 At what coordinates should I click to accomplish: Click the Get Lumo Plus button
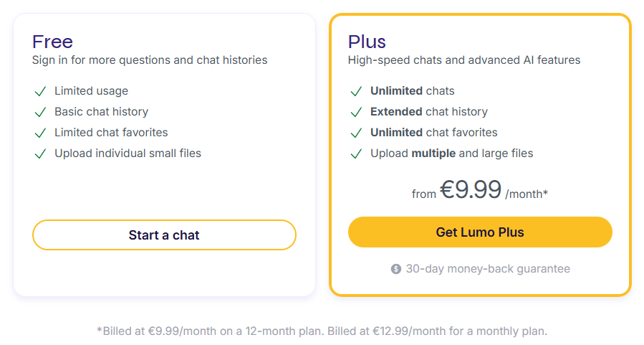480,232
